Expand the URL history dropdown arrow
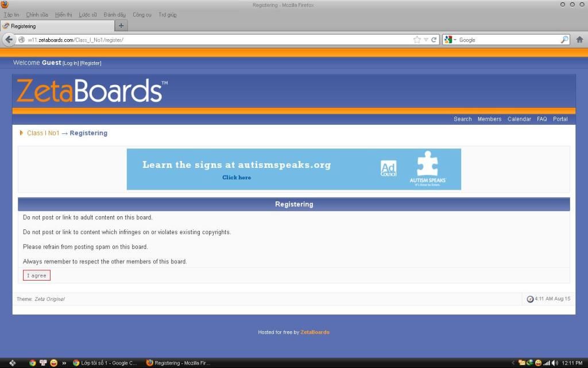The height and width of the screenshot is (368, 588). [426, 40]
